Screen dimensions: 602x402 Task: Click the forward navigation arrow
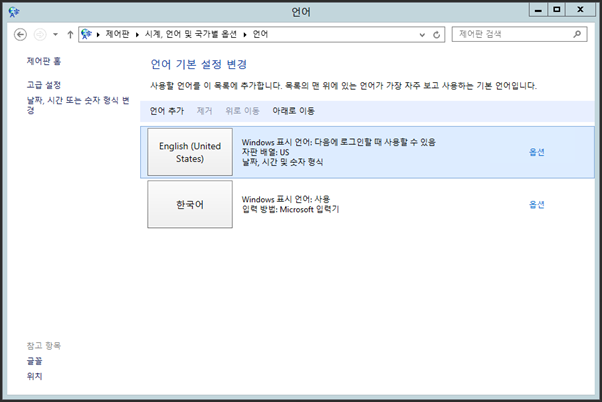tap(40, 35)
